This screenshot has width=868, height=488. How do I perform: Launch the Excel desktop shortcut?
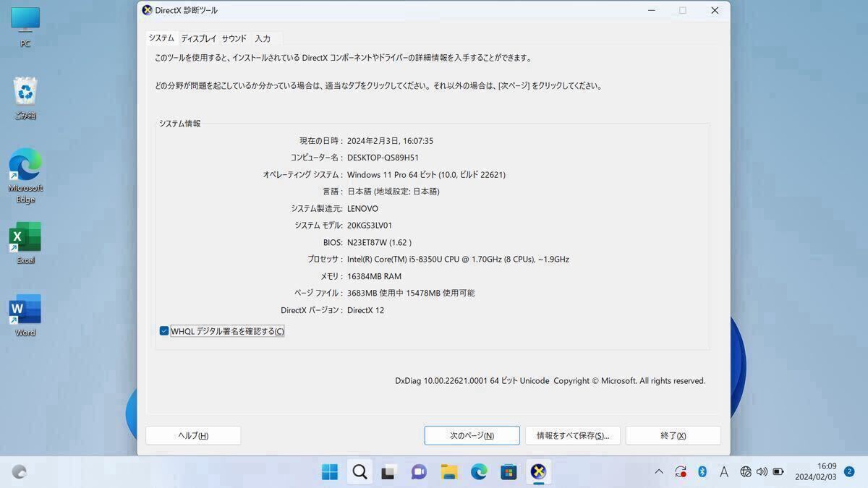pos(25,244)
